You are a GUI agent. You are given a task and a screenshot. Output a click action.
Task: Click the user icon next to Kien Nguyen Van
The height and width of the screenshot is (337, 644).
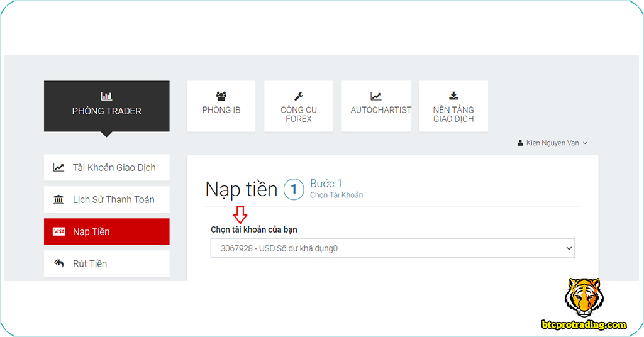point(520,143)
